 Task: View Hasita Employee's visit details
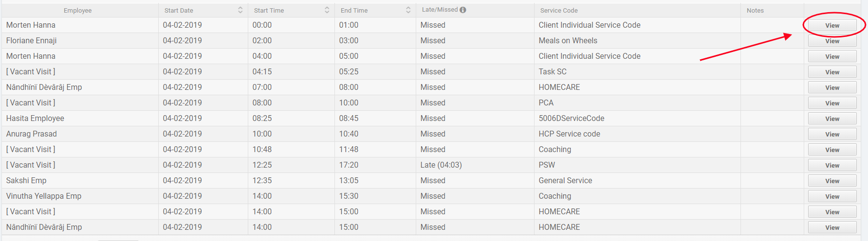coord(832,119)
